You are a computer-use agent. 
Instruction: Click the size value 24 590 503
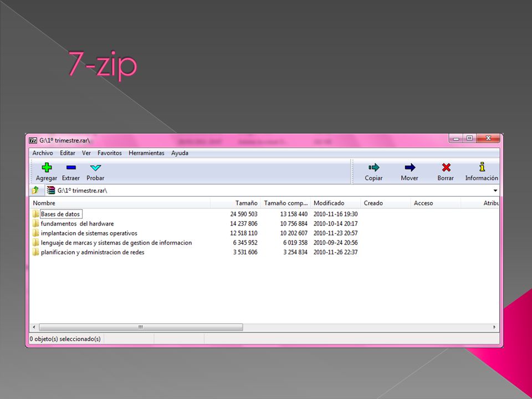click(x=244, y=214)
